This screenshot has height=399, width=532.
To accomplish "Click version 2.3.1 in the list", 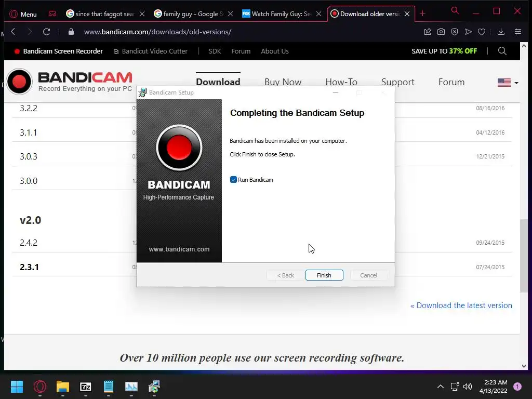I will pyautogui.click(x=29, y=268).
